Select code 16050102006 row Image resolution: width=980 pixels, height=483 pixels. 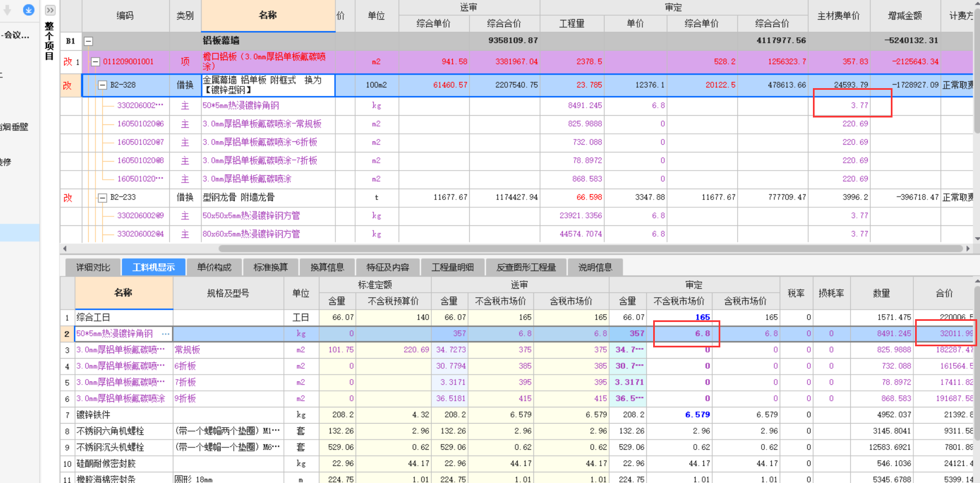point(141,124)
